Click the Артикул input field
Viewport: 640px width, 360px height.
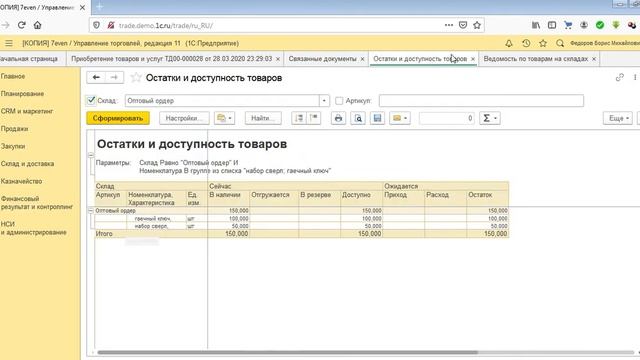tap(481, 101)
